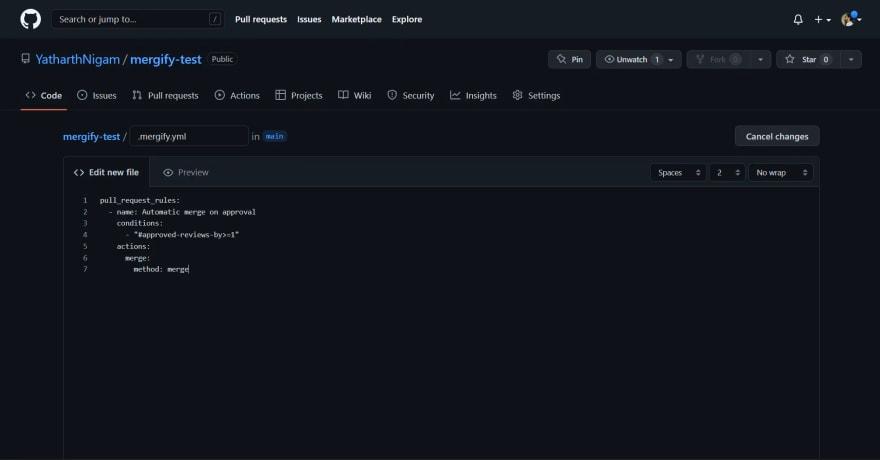Select the Edit new file tab

107,172
